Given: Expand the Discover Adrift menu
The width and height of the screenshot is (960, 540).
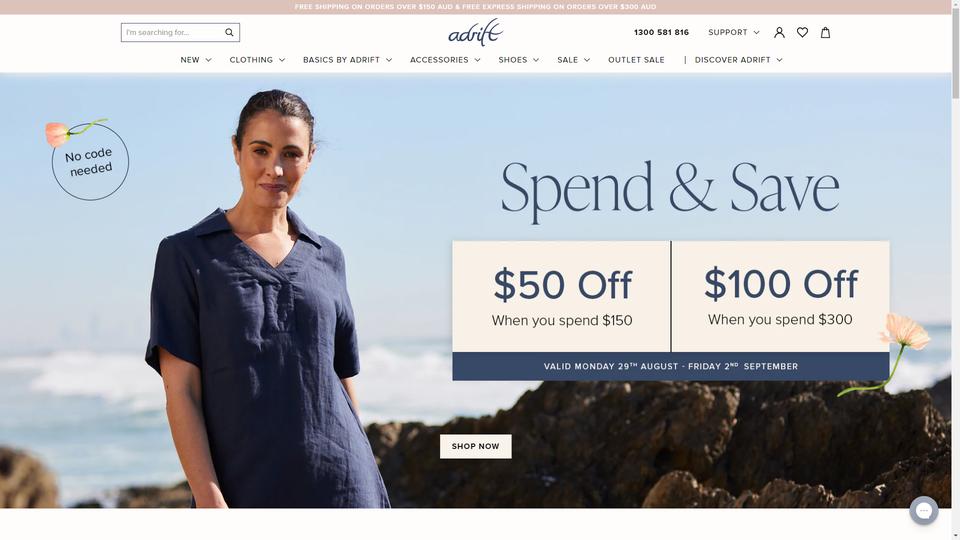Looking at the screenshot, I should pos(738,60).
